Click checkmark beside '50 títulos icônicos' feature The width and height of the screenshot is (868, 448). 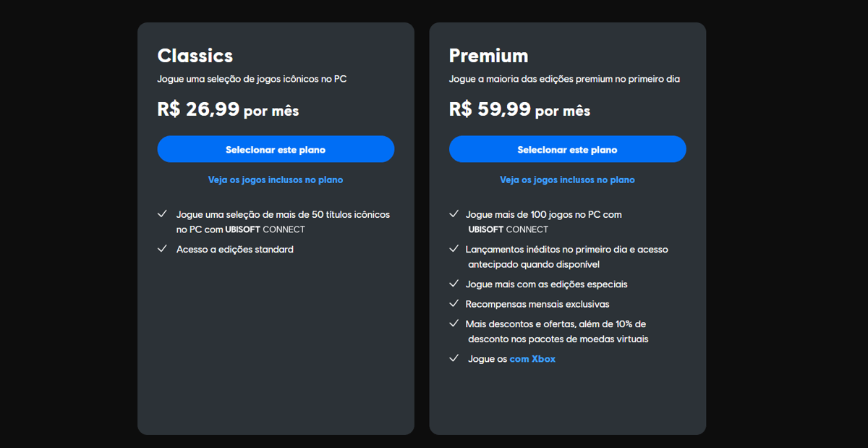click(162, 214)
